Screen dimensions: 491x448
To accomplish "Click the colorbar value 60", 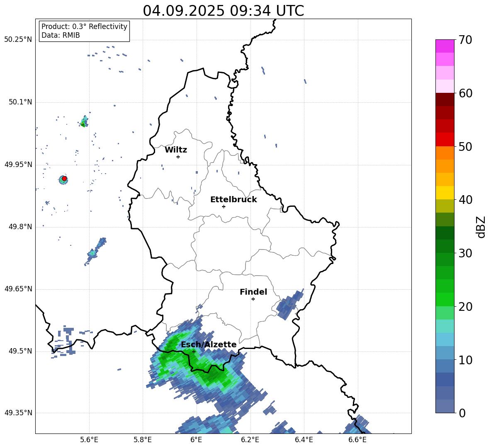I will click(x=465, y=93).
